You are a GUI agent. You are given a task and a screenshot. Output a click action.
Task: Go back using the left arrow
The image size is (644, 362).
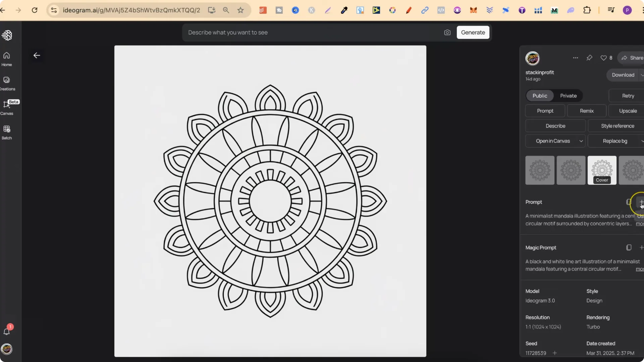[37, 55]
